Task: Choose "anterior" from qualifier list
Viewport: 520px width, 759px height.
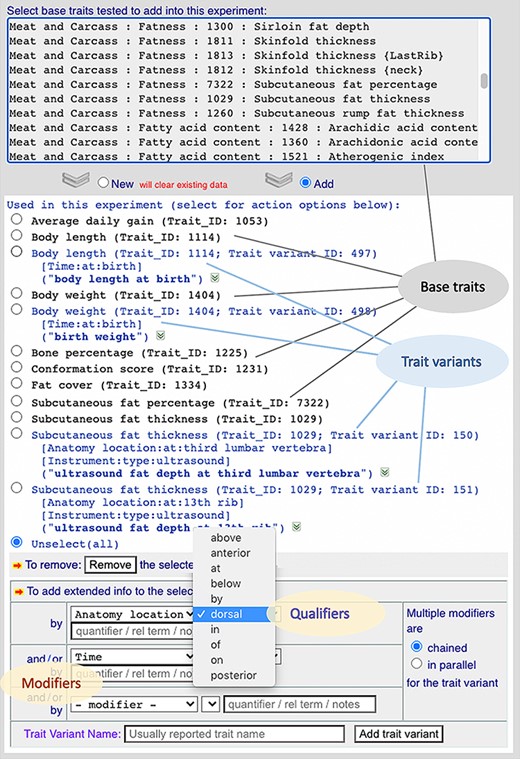Action: [234, 553]
